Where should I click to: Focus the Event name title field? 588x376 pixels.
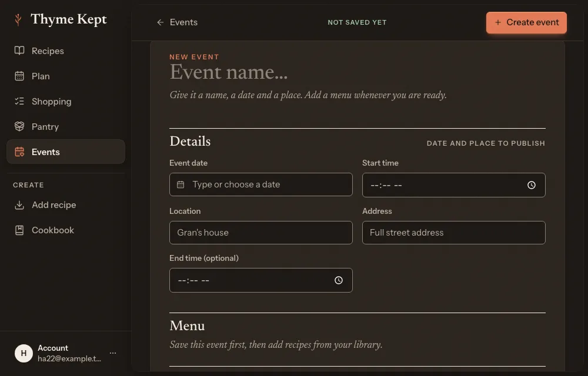358,72
